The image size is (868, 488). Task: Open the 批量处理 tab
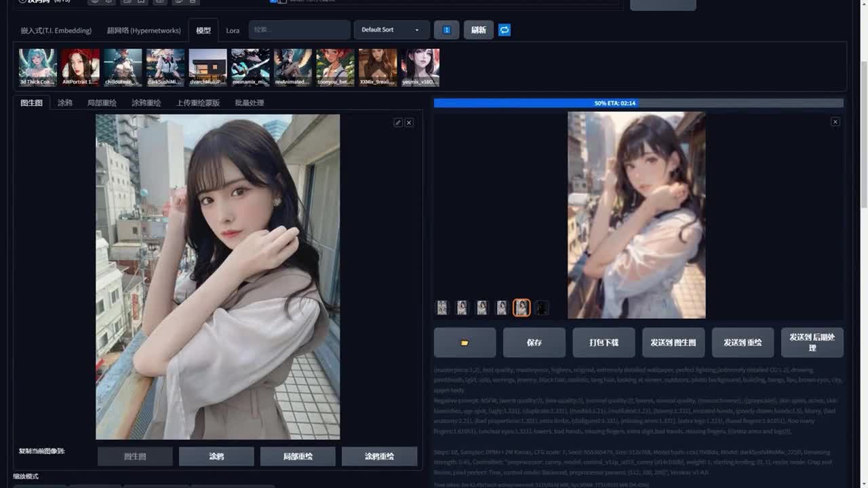pos(249,103)
